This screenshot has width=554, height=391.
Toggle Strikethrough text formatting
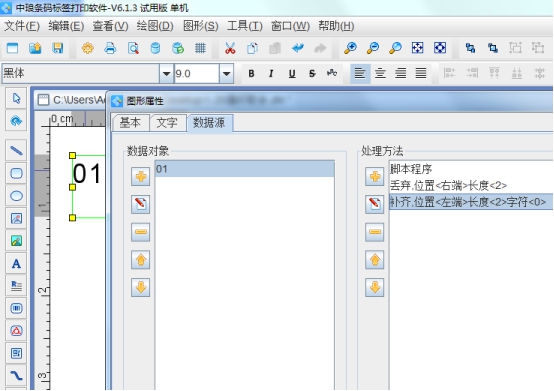tap(312, 73)
